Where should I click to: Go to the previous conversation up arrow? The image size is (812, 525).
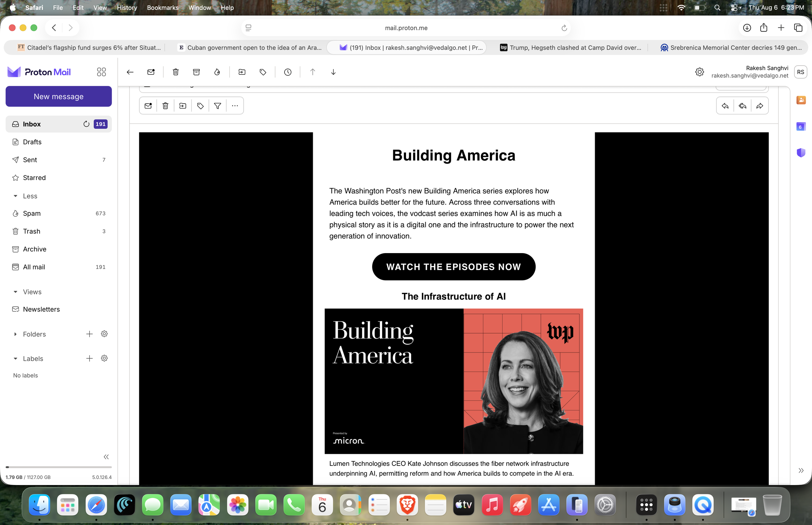(312, 72)
